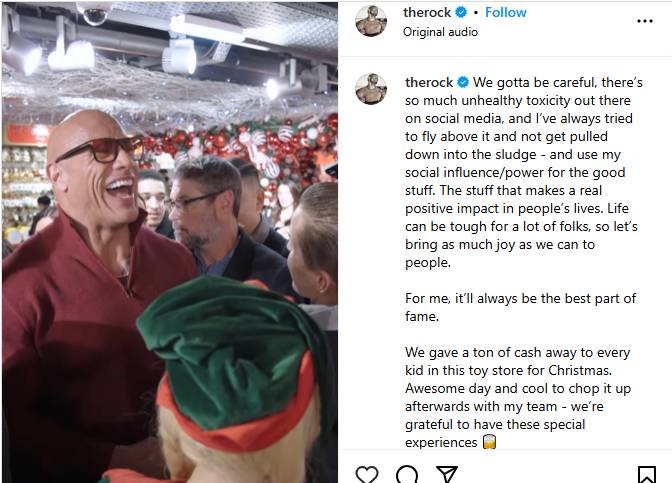Open the avatar next to the caption

[x=374, y=90]
